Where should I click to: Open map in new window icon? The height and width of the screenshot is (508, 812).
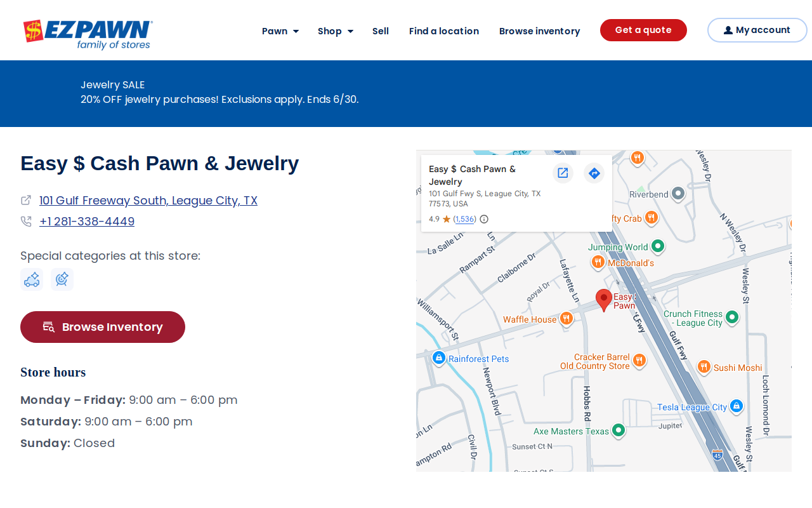pyautogui.click(x=563, y=173)
